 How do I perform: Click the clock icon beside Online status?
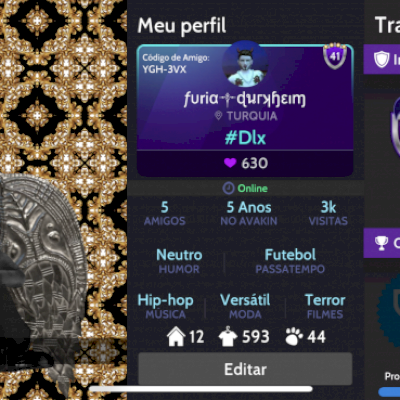point(228,188)
